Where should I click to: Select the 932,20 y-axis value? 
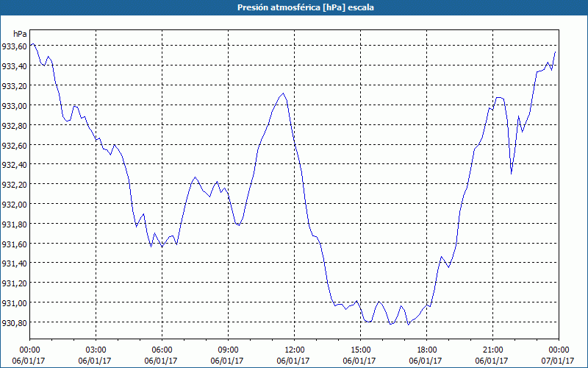(x=14, y=185)
